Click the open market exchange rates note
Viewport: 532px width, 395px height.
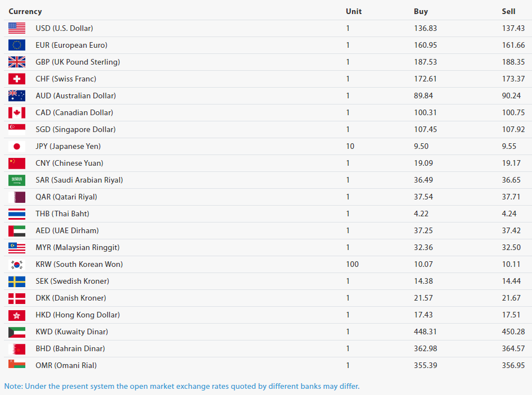coord(182,386)
